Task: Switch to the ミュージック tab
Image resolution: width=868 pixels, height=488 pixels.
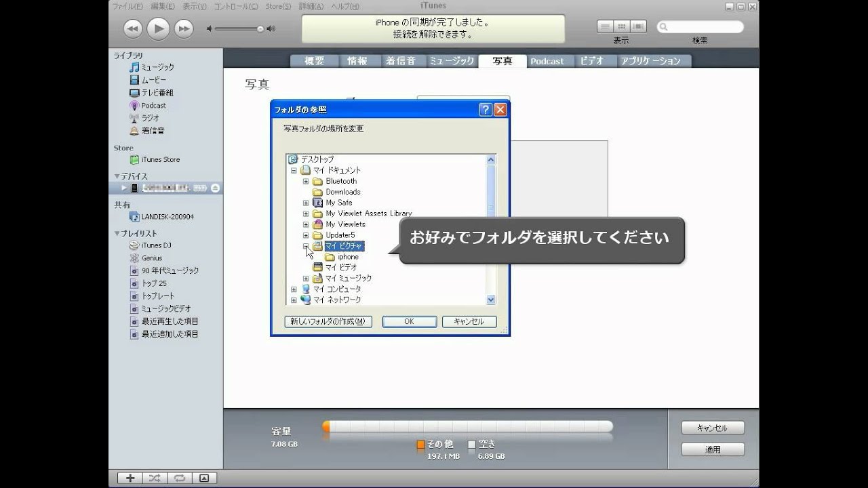Action: 452,61
